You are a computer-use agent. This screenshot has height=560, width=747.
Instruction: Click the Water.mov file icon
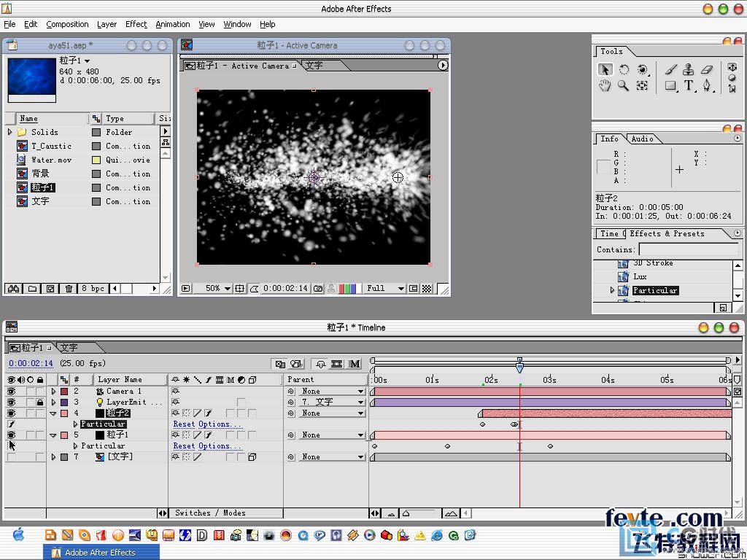(21, 160)
